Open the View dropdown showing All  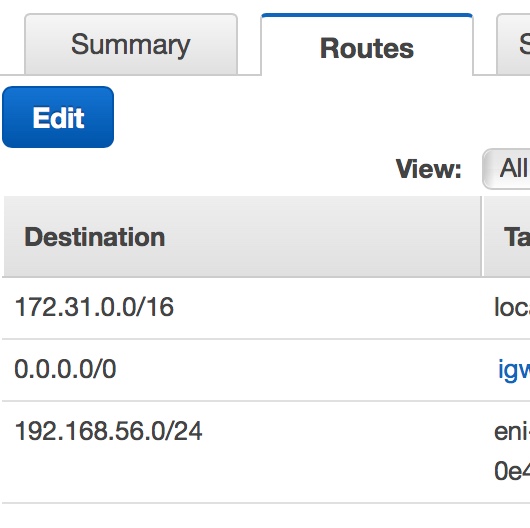(x=506, y=169)
